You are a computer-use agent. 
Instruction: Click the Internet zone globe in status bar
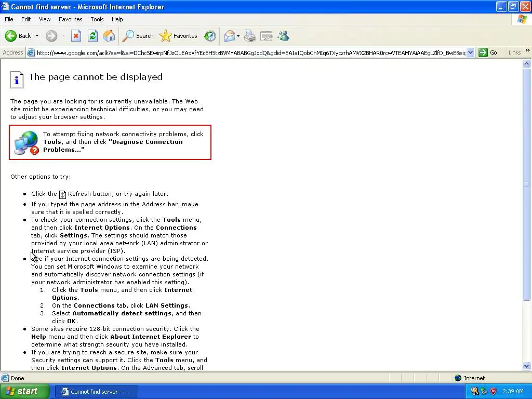458,378
